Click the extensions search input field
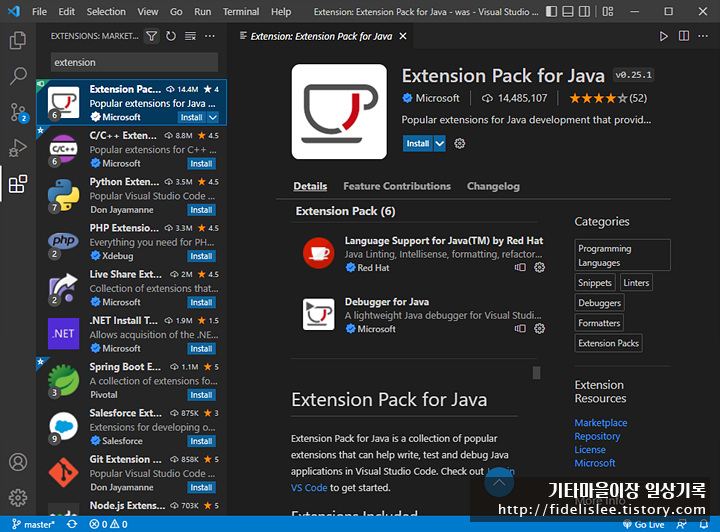 click(x=134, y=62)
